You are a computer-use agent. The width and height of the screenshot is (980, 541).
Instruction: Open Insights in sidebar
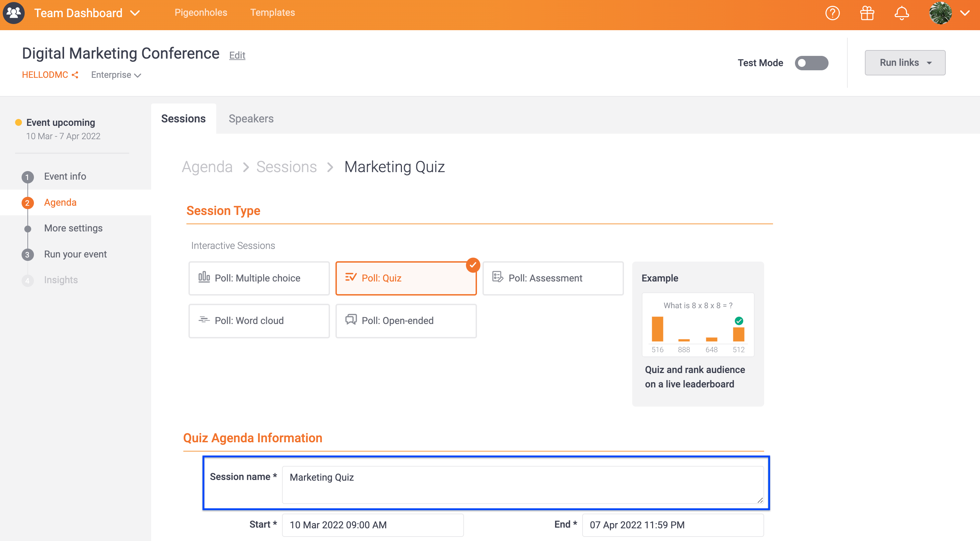61,280
